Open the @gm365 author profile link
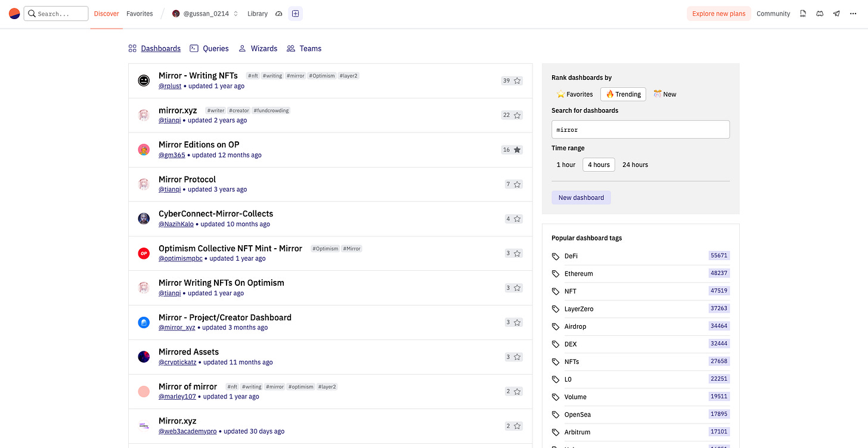868x448 pixels. [x=172, y=155]
